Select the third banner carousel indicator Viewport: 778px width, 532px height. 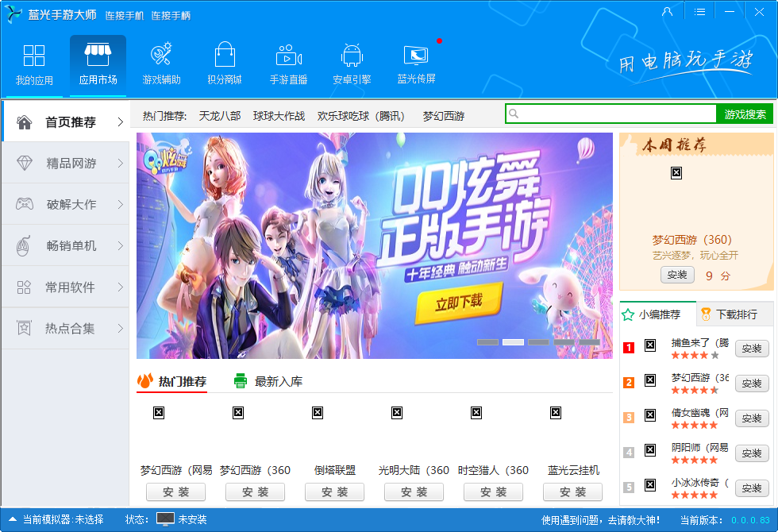539,342
